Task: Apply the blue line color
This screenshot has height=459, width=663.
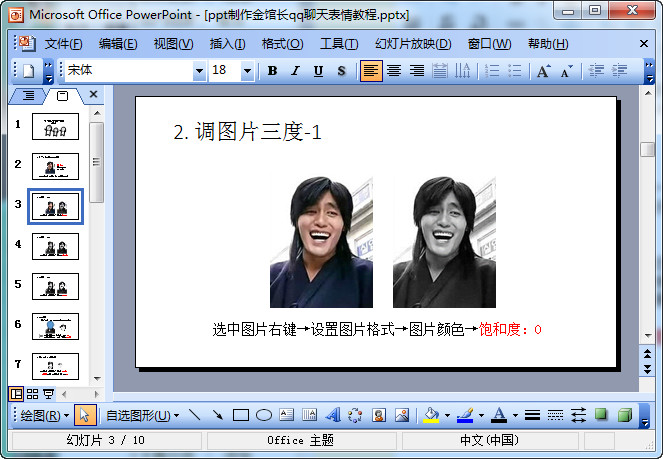Action: (x=465, y=415)
